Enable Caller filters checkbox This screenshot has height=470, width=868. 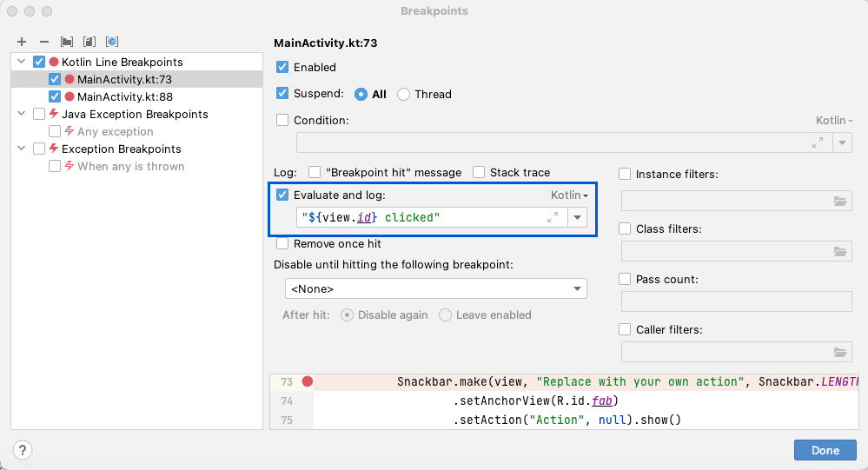click(x=625, y=329)
